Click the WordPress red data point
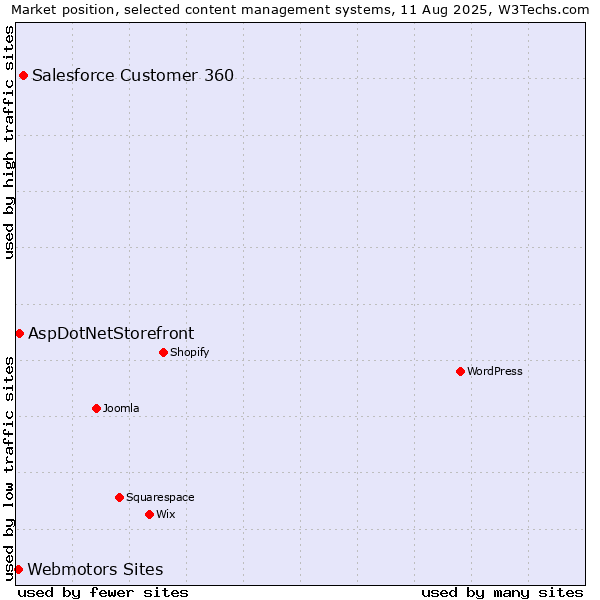This screenshot has width=600, height=600. tap(460, 371)
